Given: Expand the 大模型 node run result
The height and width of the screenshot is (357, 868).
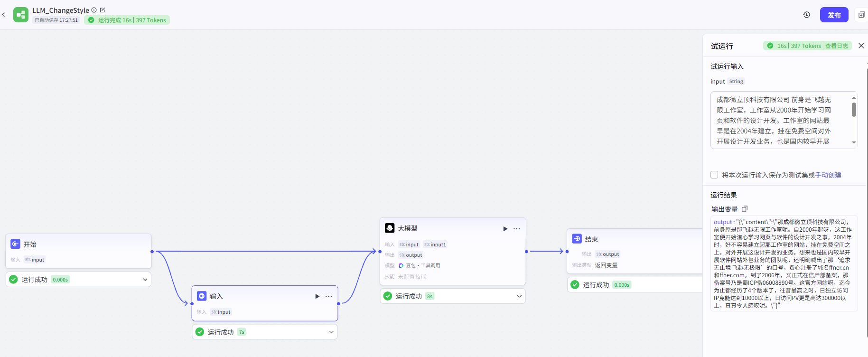Looking at the screenshot, I should pyautogui.click(x=519, y=296).
